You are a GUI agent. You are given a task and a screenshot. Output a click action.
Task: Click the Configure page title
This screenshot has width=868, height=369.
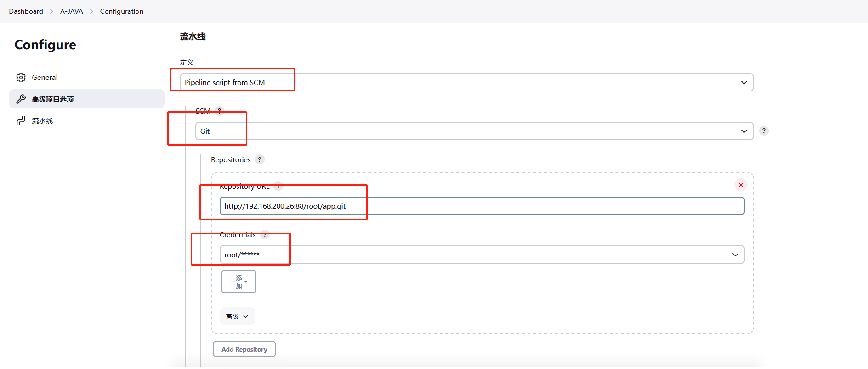coord(45,45)
